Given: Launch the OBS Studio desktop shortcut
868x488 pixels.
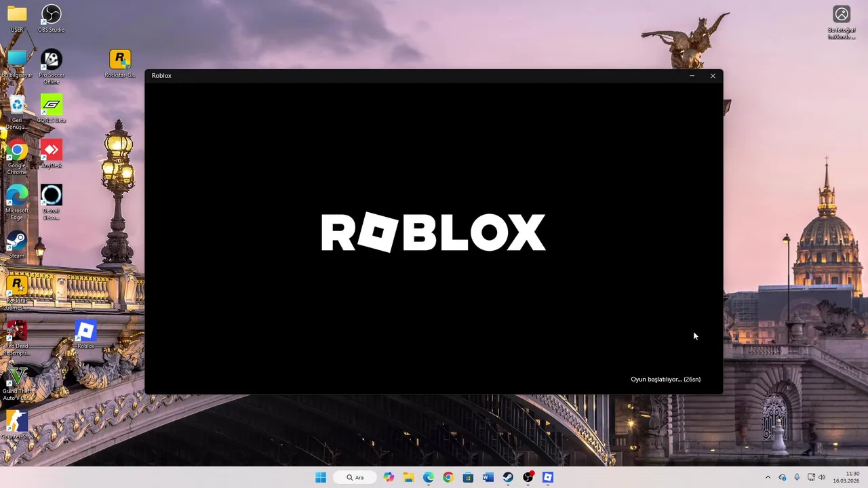Looking at the screenshot, I should (x=51, y=18).
